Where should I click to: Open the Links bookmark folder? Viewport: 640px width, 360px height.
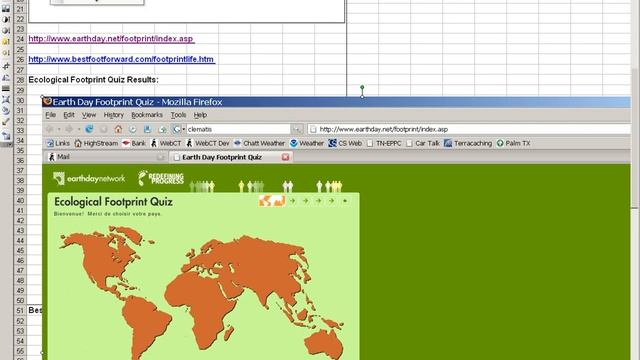(x=58, y=143)
